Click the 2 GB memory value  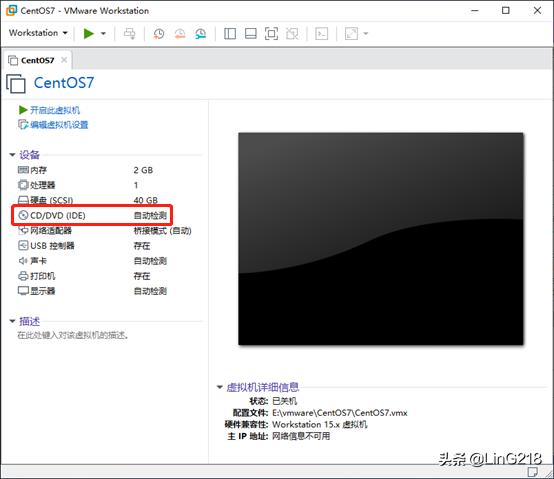(143, 170)
